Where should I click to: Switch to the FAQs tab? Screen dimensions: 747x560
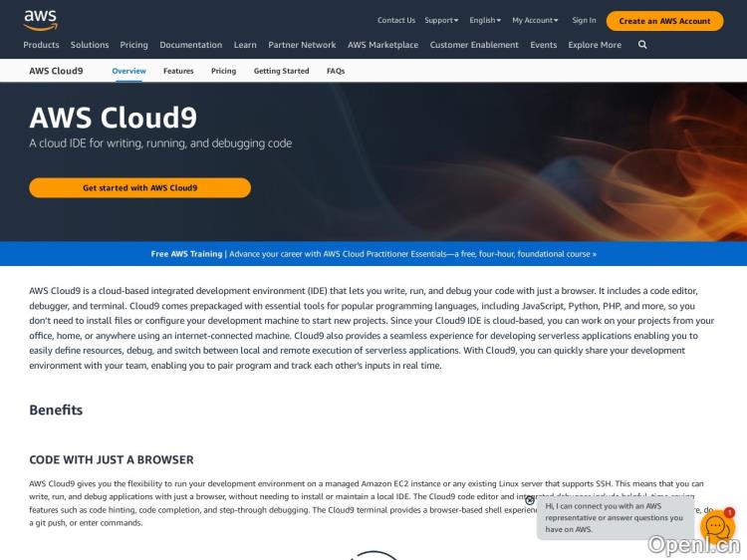(336, 71)
